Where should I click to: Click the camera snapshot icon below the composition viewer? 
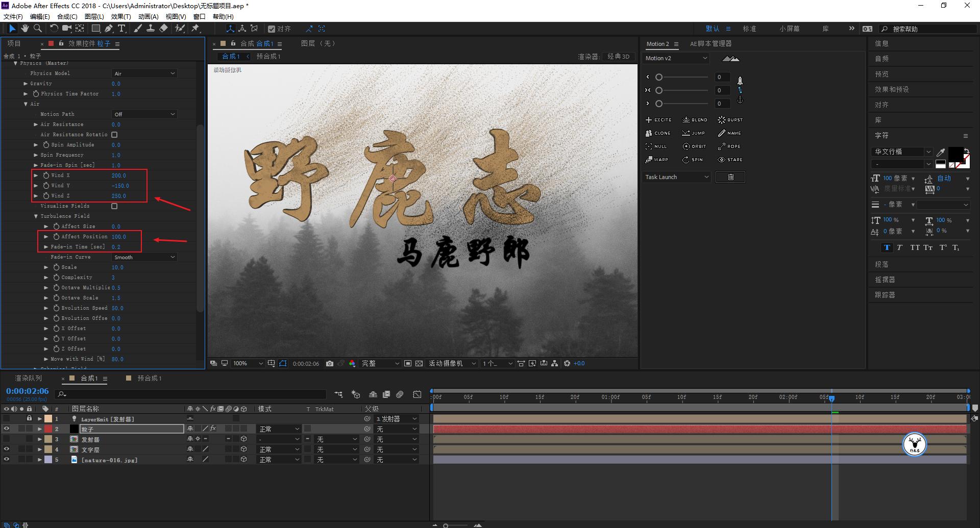click(x=330, y=363)
